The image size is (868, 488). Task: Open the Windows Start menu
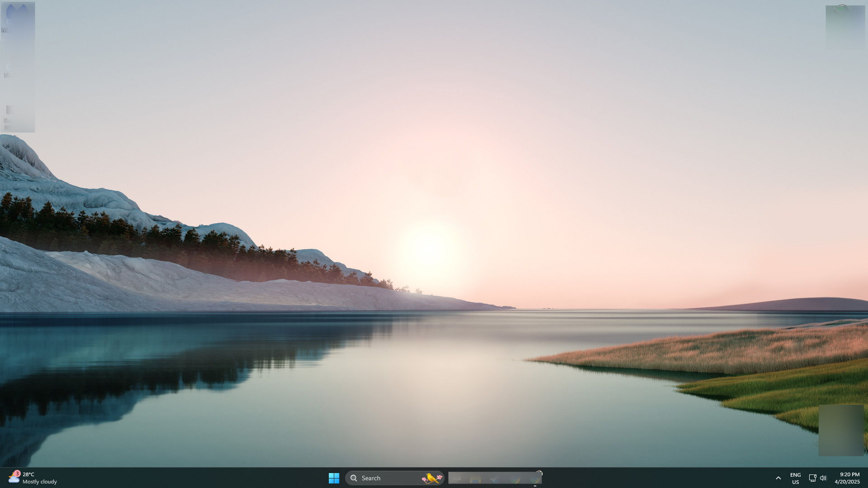334,478
